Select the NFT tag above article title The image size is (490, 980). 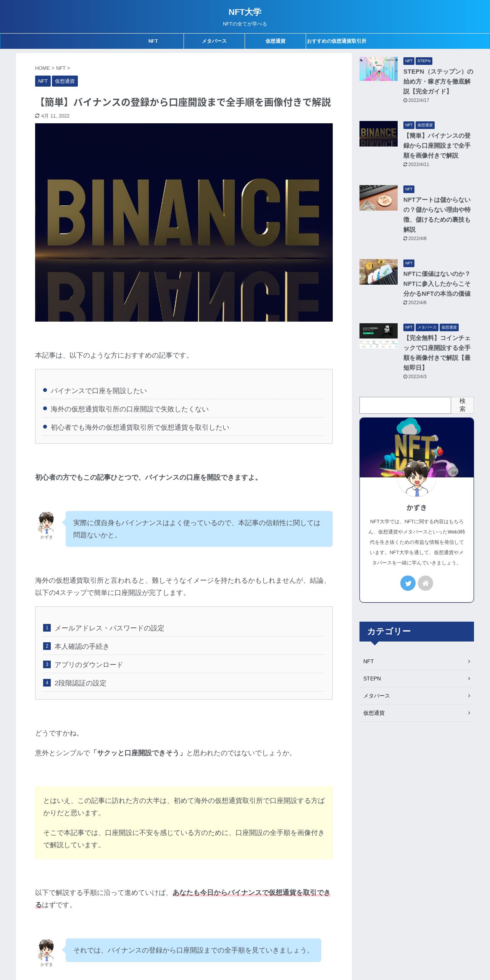(x=43, y=81)
